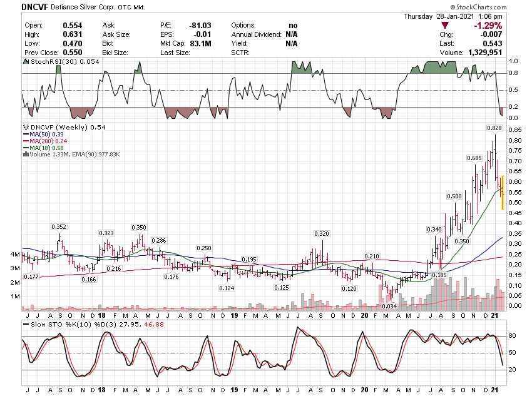Click the 0.352 high price annotation
Screen dimensions: 532x396
[x=59, y=227]
